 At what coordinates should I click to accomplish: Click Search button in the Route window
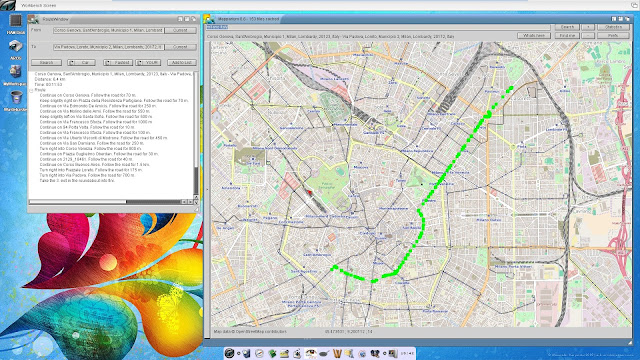pyautogui.click(x=47, y=62)
